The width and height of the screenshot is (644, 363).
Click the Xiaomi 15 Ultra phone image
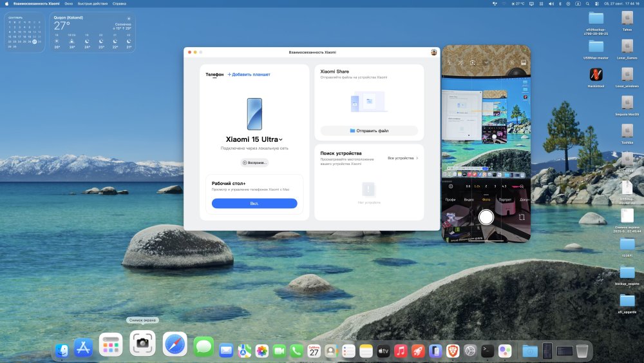(x=254, y=114)
